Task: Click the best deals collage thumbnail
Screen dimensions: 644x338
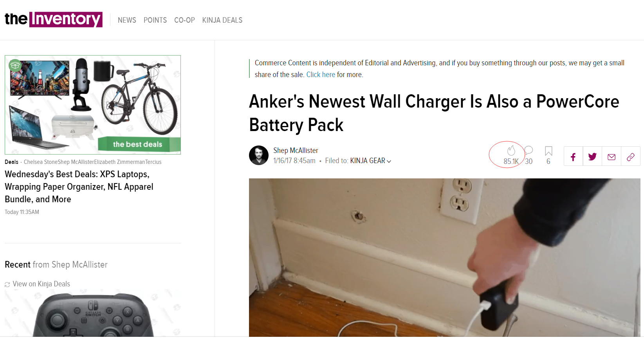Action: pos(93,105)
